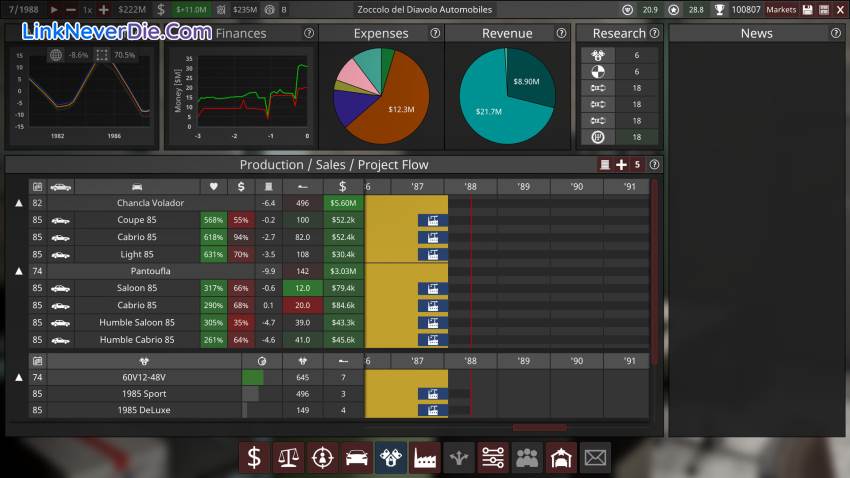Click the plus button in Production panel header
This screenshot has width=850, height=478.
(x=621, y=165)
